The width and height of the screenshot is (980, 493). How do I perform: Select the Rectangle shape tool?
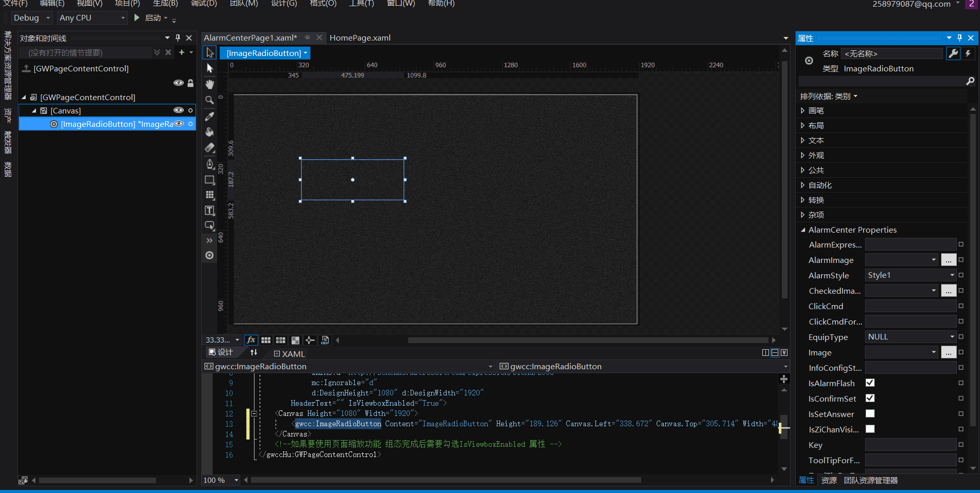pyautogui.click(x=209, y=180)
